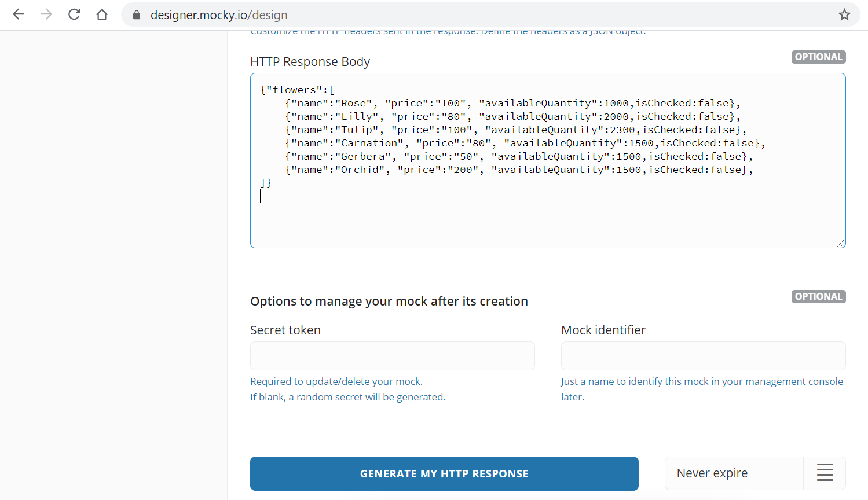Click the Mock identifier label

[603, 330]
